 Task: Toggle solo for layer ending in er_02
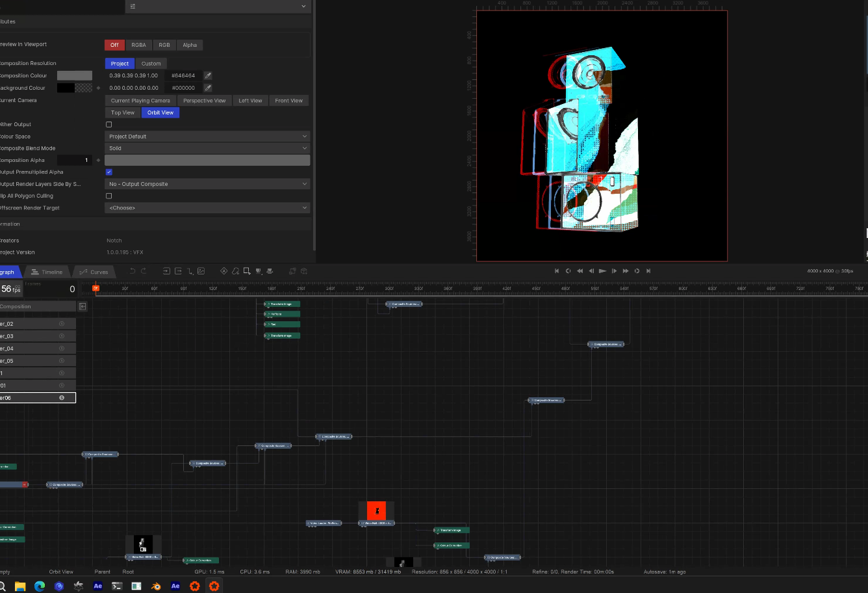pyautogui.click(x=62, y=324)
